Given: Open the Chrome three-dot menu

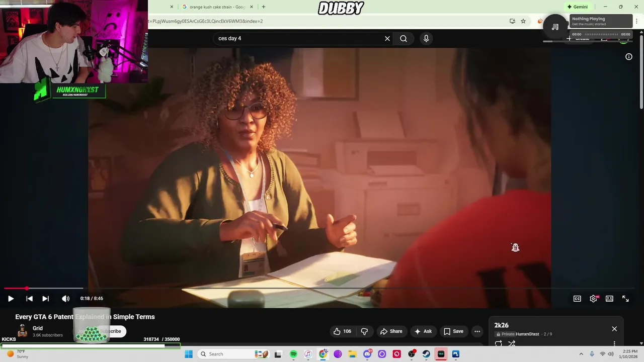Looking at the screenshot, I should click(x=636, y=21).
